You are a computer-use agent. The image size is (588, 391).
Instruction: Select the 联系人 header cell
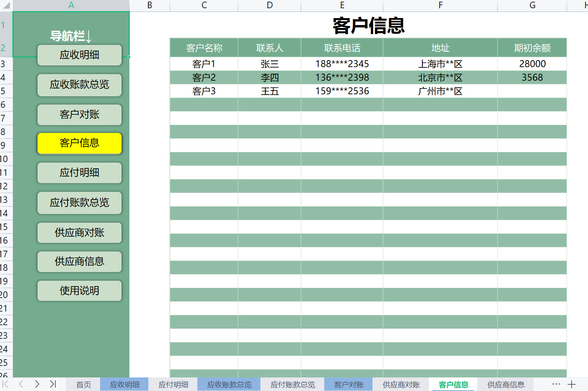269,48
